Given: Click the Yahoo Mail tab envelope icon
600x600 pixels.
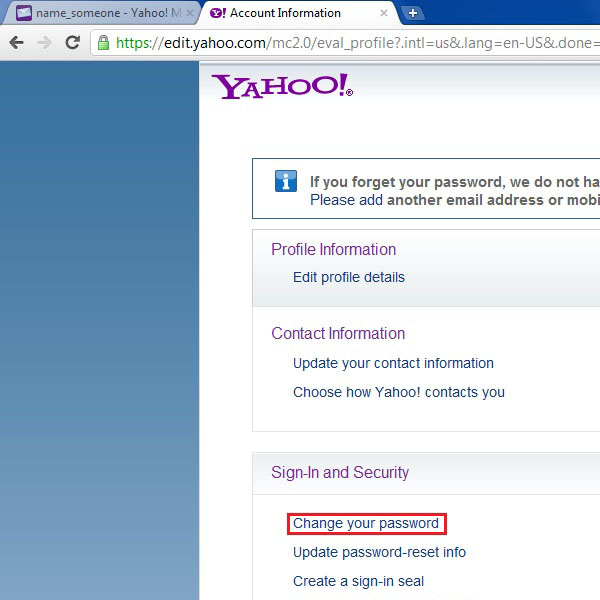Looking at the screenshot, I should click(24, 13).
